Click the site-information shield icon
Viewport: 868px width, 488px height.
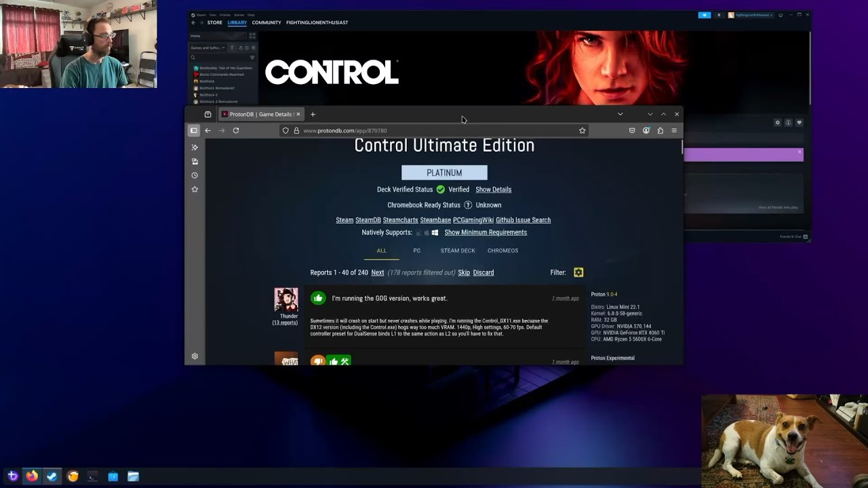[x=285, y=130]
